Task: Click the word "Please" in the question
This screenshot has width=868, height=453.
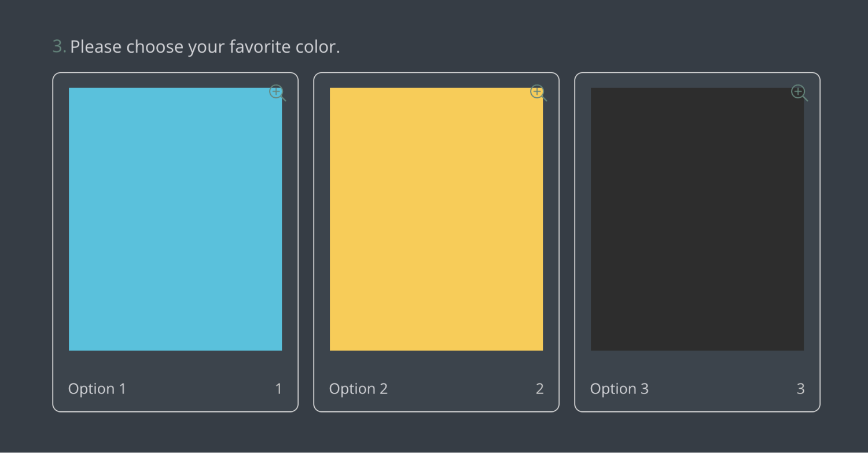Action: (96, 47)
